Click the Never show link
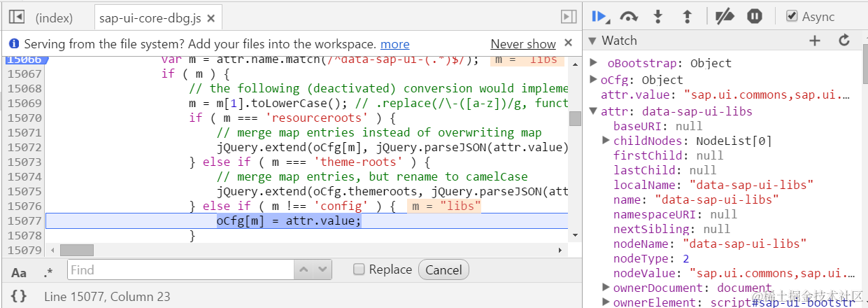Image resolution: width=868 pixels, height=308 pixels. [x=523, y=43]
